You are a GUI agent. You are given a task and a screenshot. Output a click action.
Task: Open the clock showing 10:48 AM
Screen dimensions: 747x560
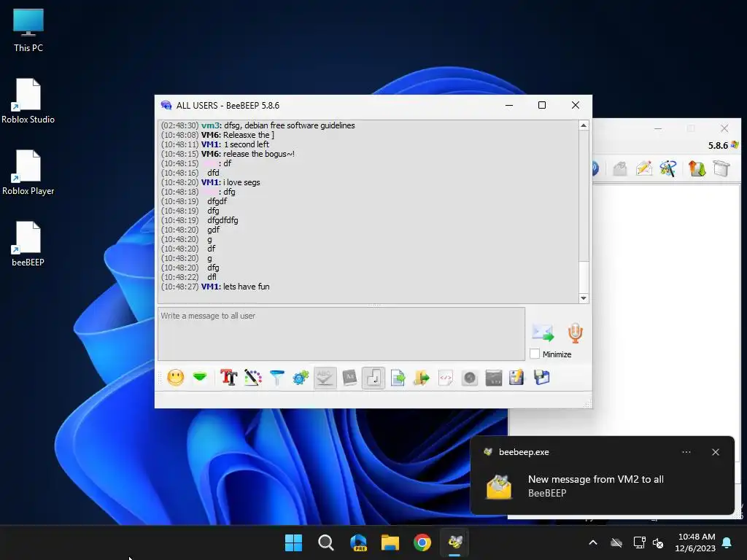pos(696,542)
